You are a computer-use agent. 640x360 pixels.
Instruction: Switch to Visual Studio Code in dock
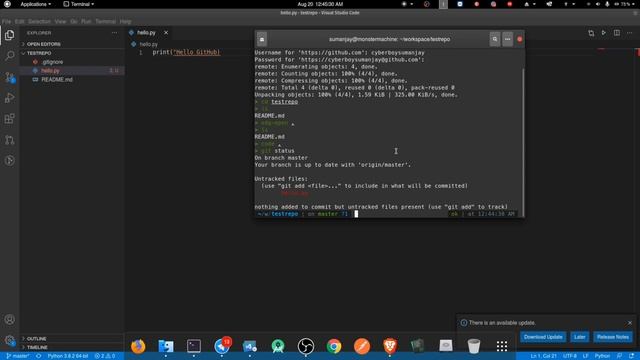click(x=250, y=346)
